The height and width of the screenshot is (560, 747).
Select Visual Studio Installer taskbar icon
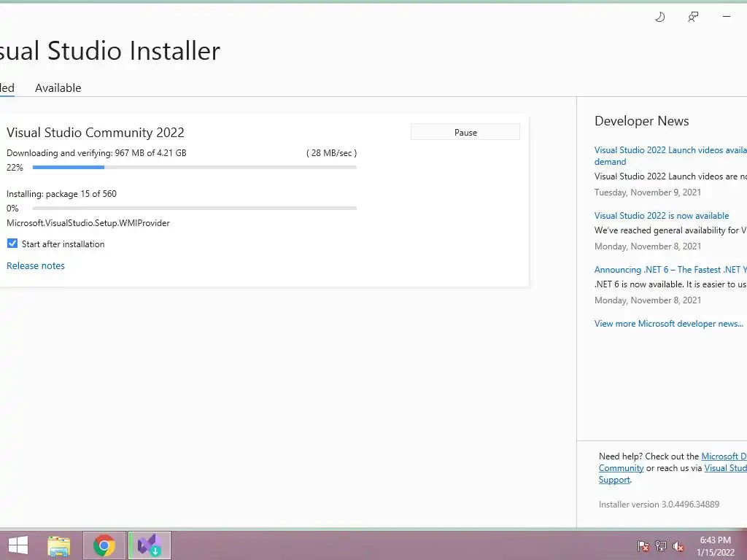pyautogui.click(x=150, y=545)
